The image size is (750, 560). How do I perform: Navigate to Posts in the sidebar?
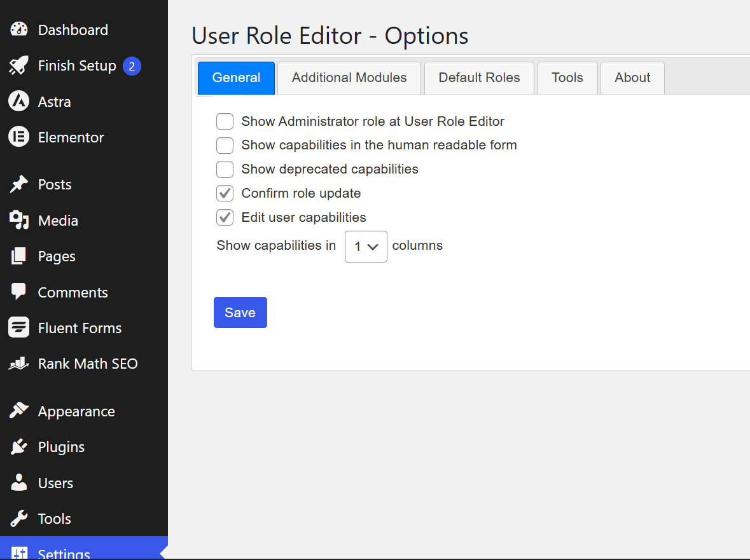(84, 184)
